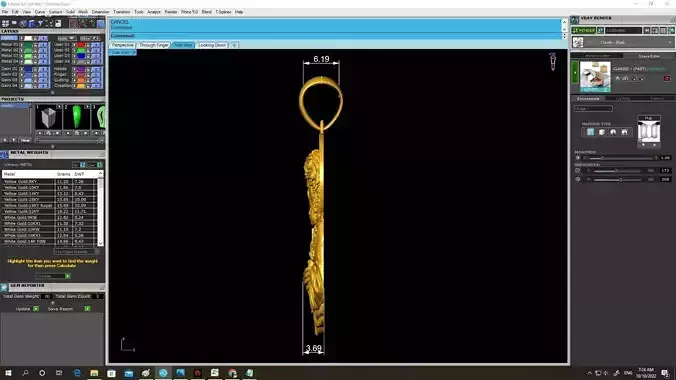The height and width of the screenshot is (380, 676).
Task: Click the User 01 red color swatch
Action: 81,44
